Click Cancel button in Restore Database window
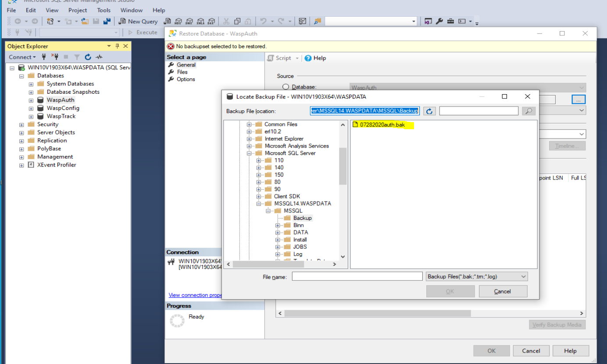This screenshot has width=607, height=364. click(x=531, y=350)
